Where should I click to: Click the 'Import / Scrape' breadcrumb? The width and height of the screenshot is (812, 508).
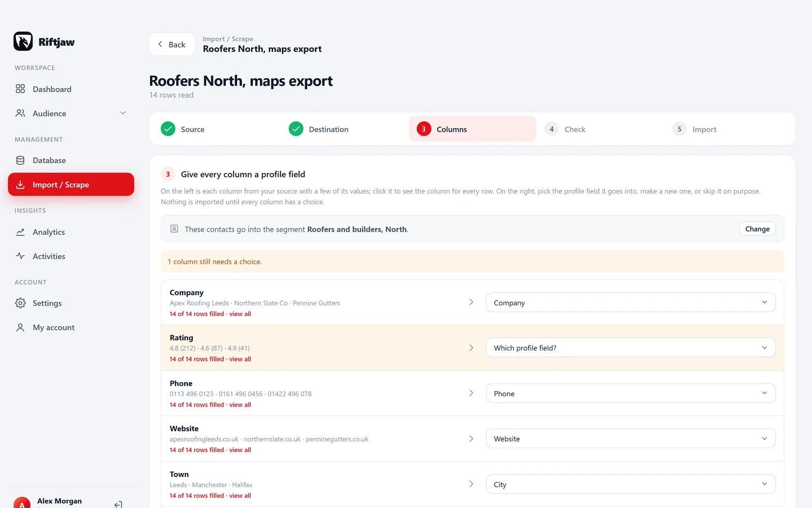[x=228, y=39]
